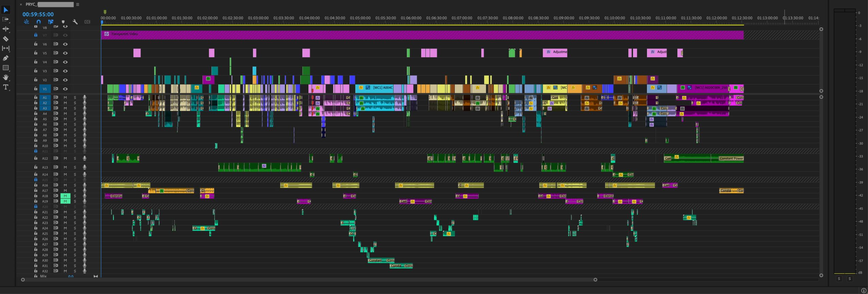Toggle Snap in Timeline magnet icon

click(x=38, y=22)
